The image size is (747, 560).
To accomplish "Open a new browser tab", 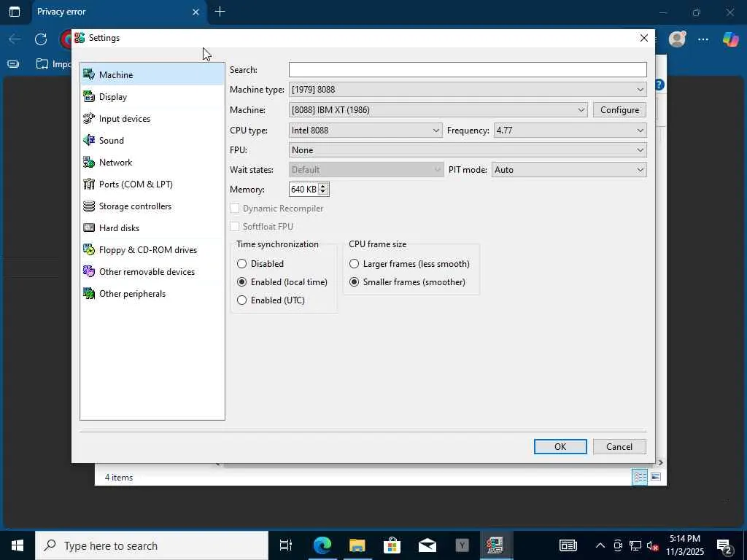I will coord(220,12).
